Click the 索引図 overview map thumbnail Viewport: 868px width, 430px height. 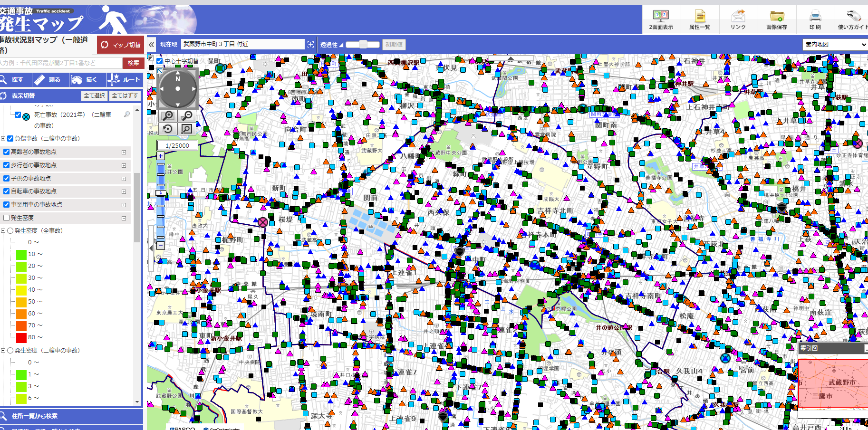coord(833,383)
